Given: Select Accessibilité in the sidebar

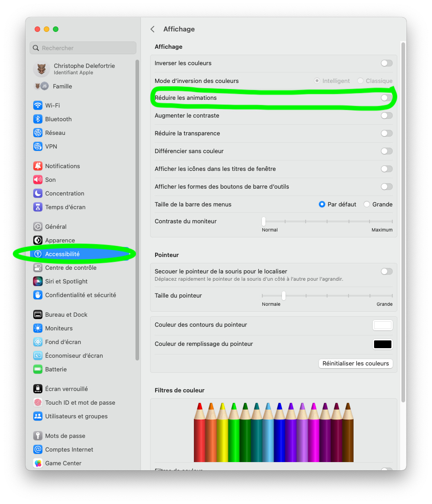Looking at the screenshot, I should [x=62, y=254].
